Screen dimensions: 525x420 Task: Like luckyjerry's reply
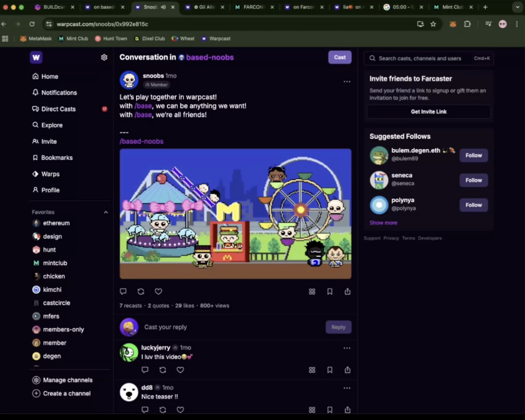point(180,370)
